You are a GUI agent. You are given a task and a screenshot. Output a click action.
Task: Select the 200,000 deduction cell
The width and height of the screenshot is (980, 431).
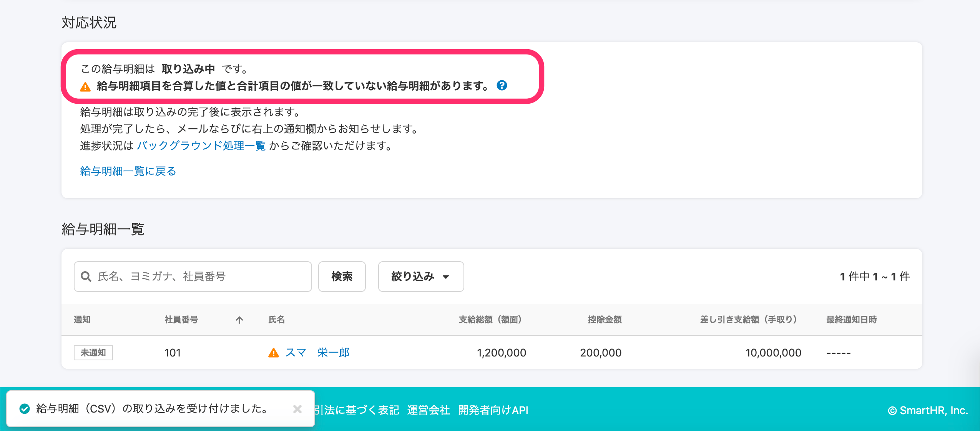[x=601, y=353]
